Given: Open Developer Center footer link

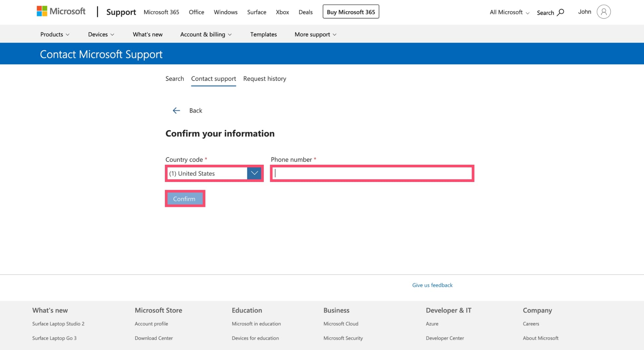Looking at the screenshot, I should (445, 338).
